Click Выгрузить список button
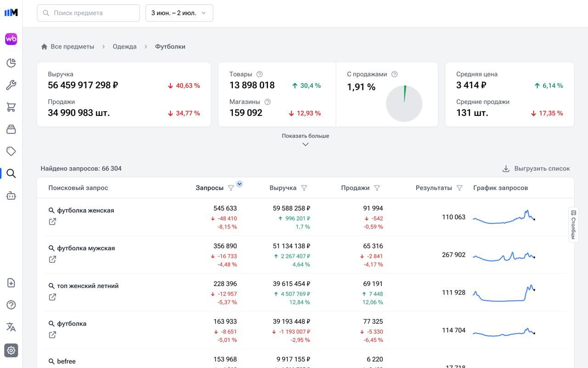The width and height of the screenshot is (588, 368). (536, 169)
